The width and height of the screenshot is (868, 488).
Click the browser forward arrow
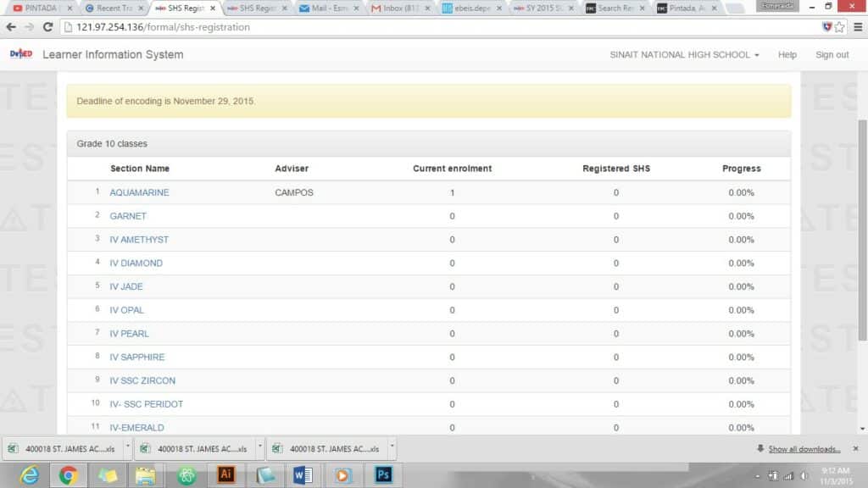point(30,27)
